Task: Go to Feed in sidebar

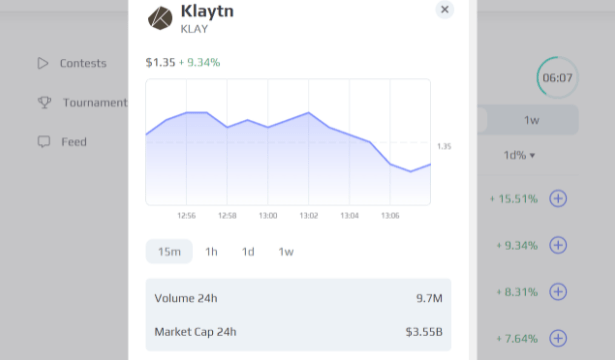Action: point(74,142)
